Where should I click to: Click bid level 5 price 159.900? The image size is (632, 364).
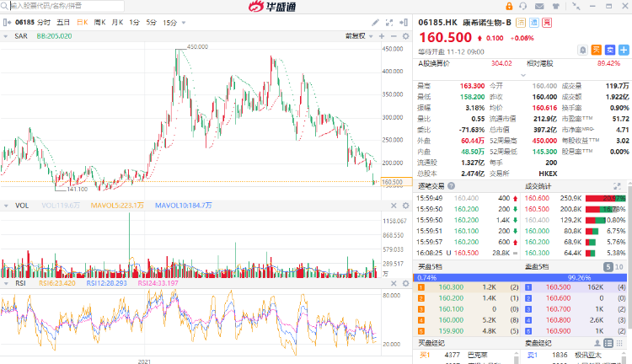point(451,331)
